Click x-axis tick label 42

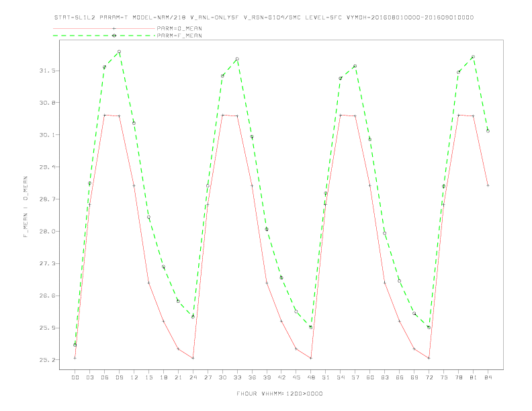(281, 377)
